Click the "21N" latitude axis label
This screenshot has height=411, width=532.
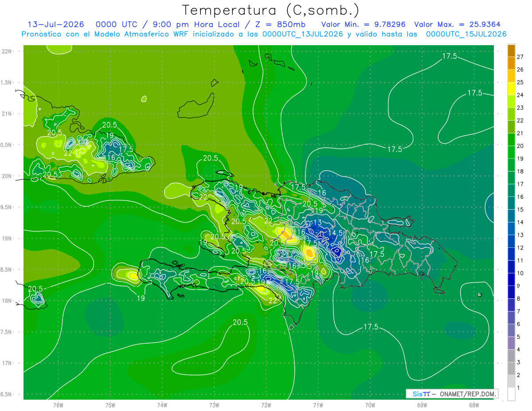[x=7, y=114]
